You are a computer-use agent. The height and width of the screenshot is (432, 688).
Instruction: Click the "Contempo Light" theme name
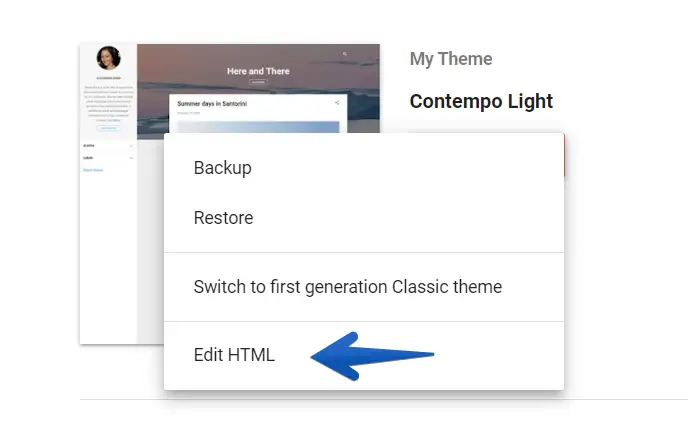pos(481,101)
